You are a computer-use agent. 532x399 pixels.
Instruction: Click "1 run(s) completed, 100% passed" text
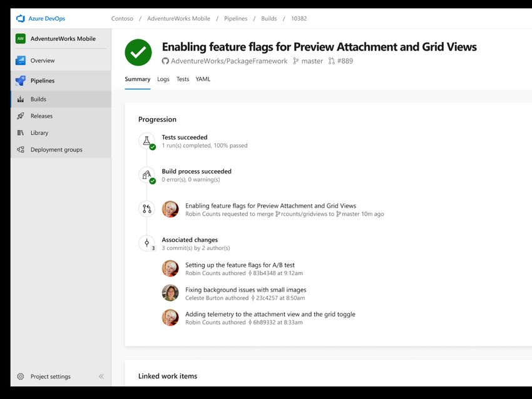pos(205,146)
